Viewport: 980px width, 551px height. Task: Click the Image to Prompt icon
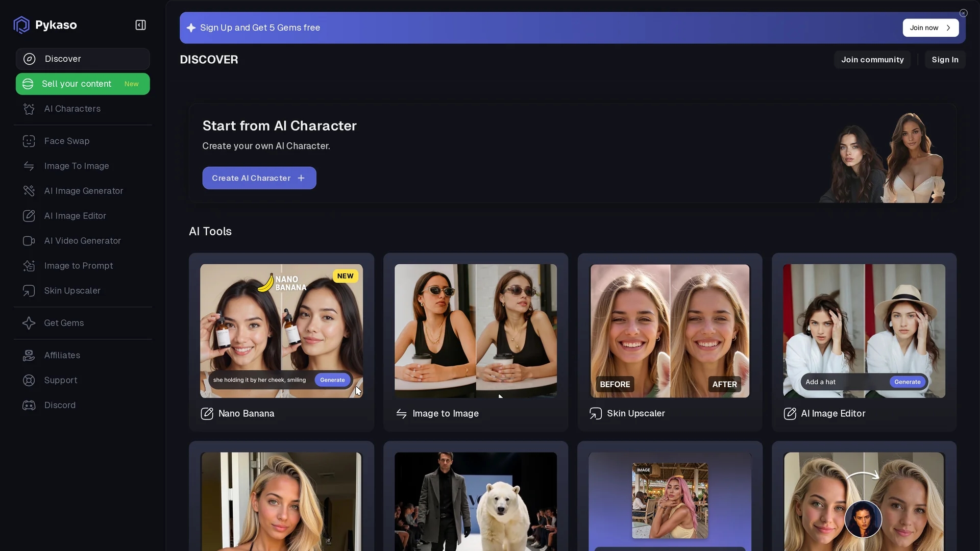tap(29, 266)
